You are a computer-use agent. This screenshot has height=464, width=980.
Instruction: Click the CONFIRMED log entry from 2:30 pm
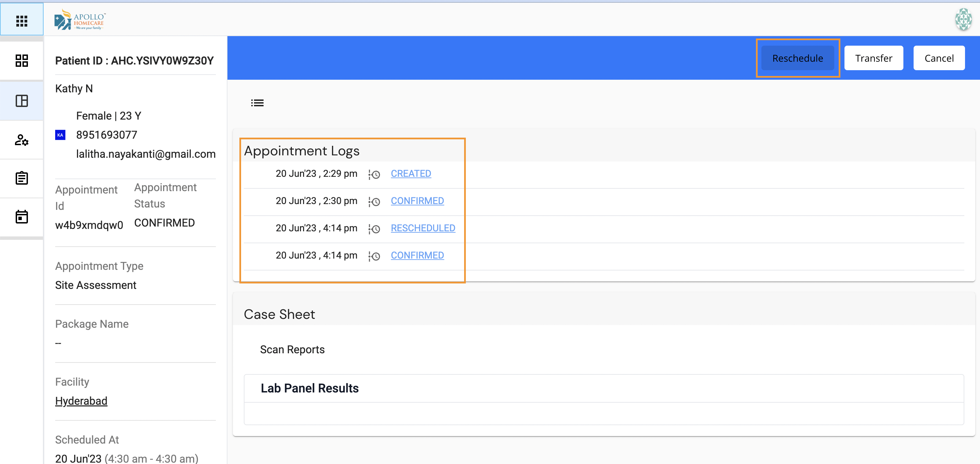(x=417, y=201)
